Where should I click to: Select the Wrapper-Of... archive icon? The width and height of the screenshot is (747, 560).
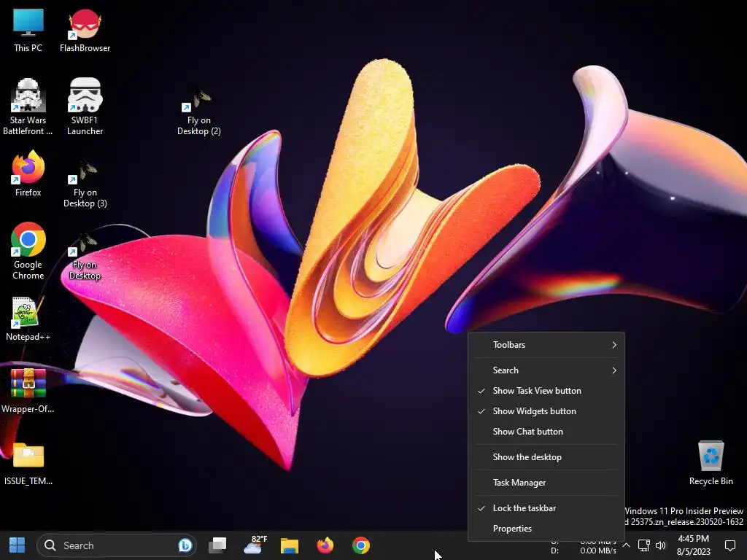28,391
